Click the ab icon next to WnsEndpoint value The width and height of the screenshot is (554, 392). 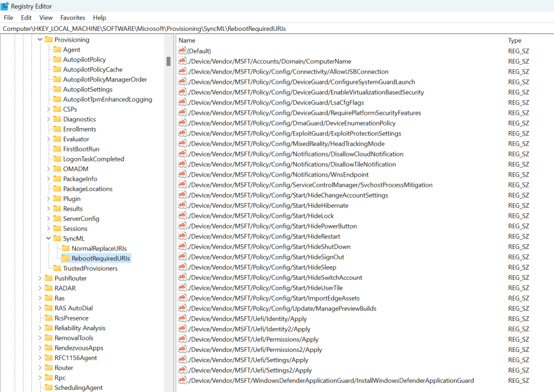point(182,174)
